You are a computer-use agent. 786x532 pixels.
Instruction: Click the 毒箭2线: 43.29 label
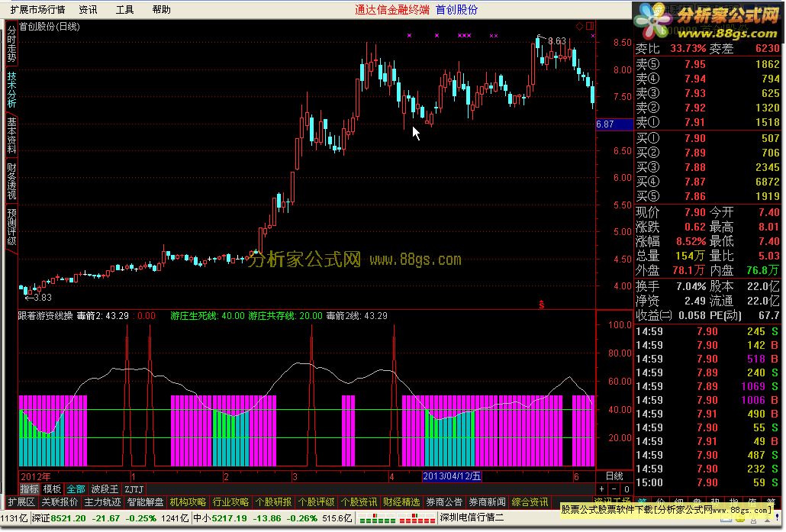[356, 316]
